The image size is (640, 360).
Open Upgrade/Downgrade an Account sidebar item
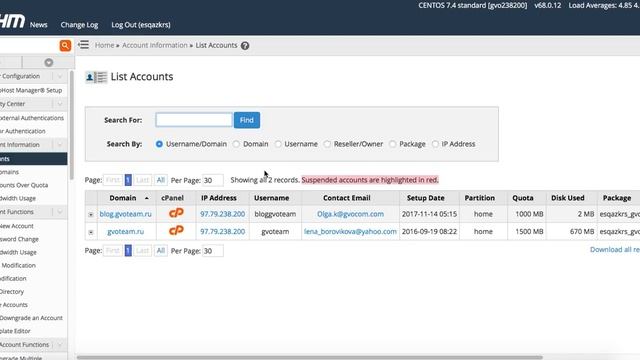tap(31, 318)
